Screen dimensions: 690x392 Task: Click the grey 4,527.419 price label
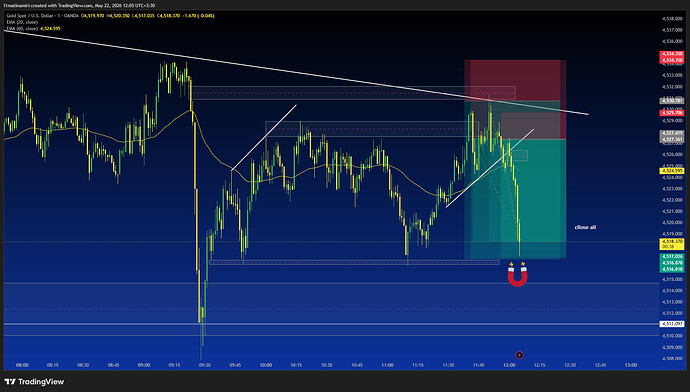point(672,133)
